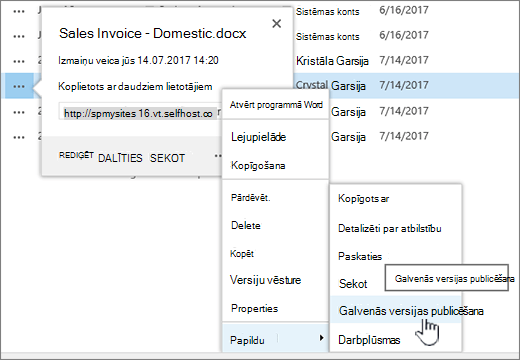Click SEKOT in callout footer

(x=167, y=158)
